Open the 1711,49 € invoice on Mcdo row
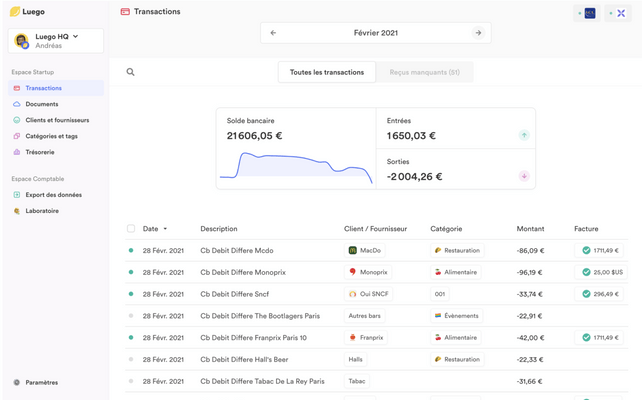 [x=600, y=251]
